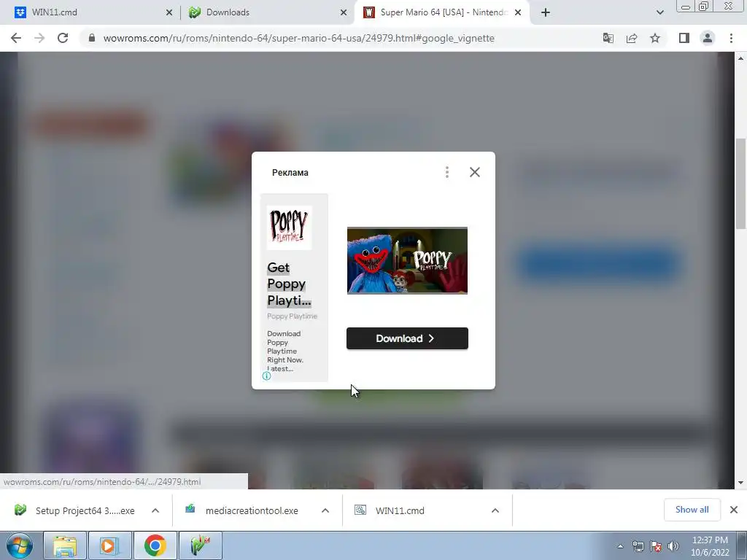The width and height of the screenshot is (747, 560).
Task: Click the Download Poppy Playtime Right Now text
Action: click(x=285, y=351)
